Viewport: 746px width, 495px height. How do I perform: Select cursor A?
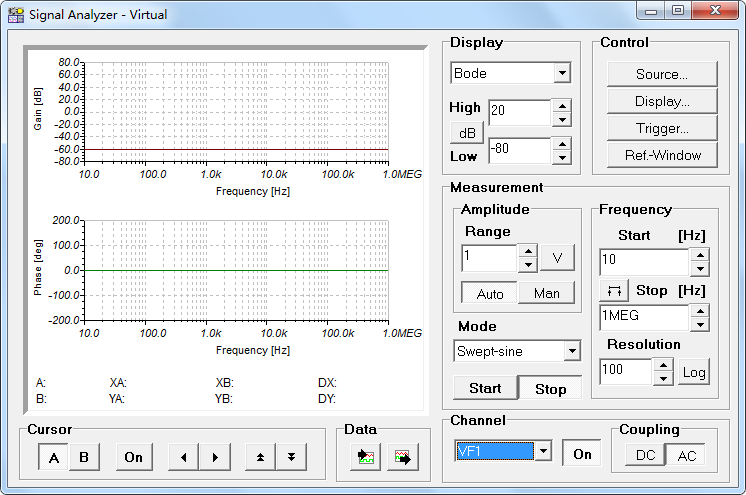click(54, 457)
